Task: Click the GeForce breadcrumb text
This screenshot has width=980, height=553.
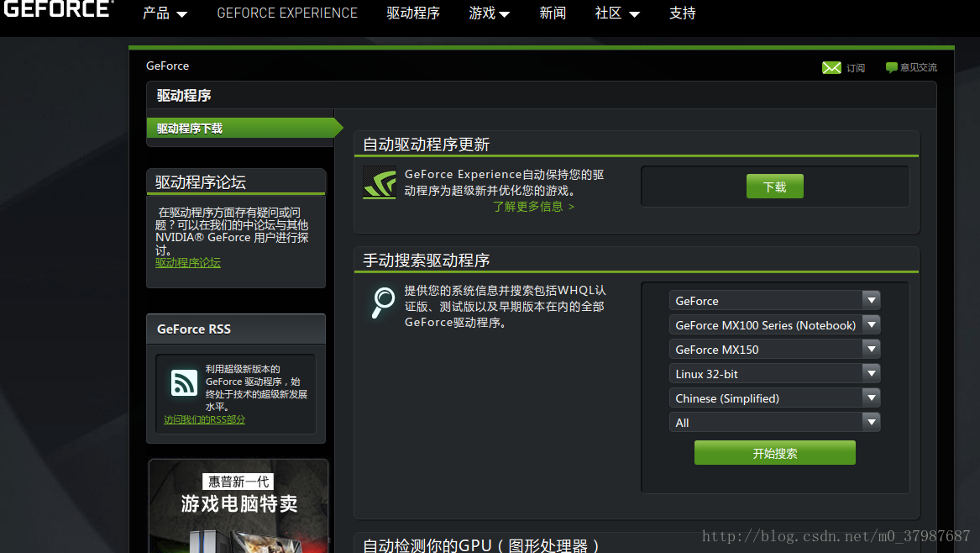Action: coord(167,66)
